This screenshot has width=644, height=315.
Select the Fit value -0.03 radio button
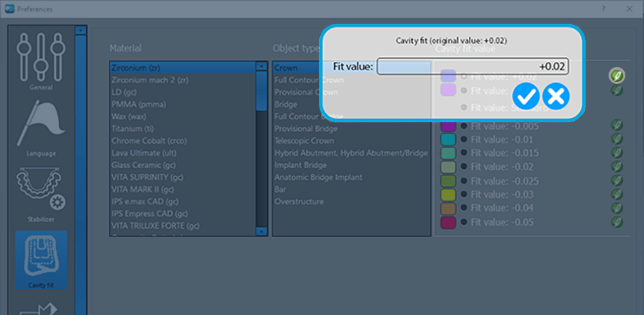point(464,195)
